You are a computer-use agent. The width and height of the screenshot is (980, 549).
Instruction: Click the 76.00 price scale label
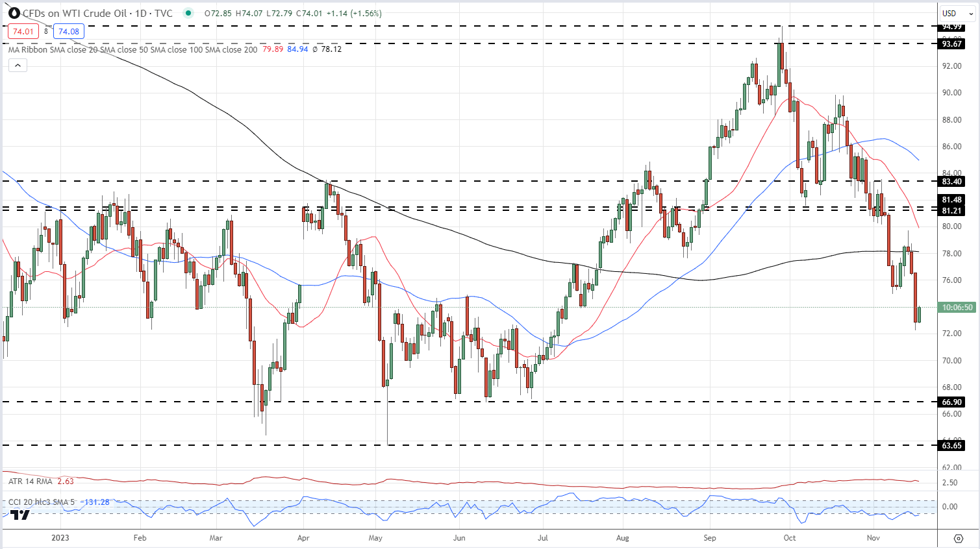[x=952, y=280]
